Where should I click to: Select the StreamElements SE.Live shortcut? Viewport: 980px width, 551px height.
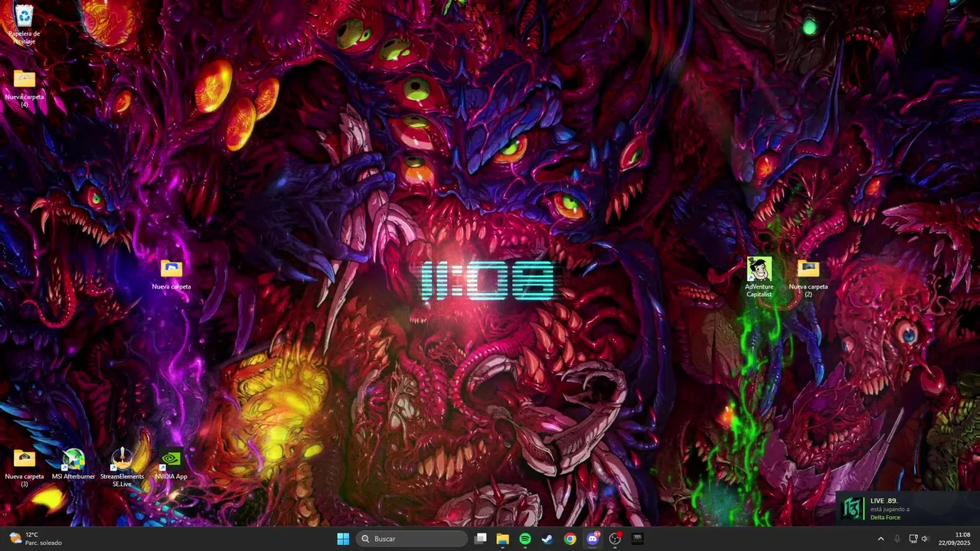pyautogui.click(x=122, y=468)
